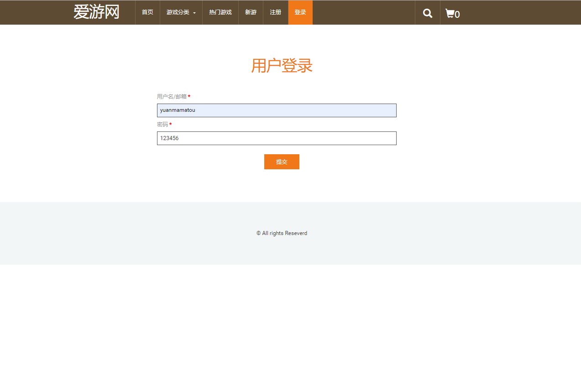The height and width of the screenshot is (392, 581).
Task: Select the yuanmamatou username text
Action: 177,110
